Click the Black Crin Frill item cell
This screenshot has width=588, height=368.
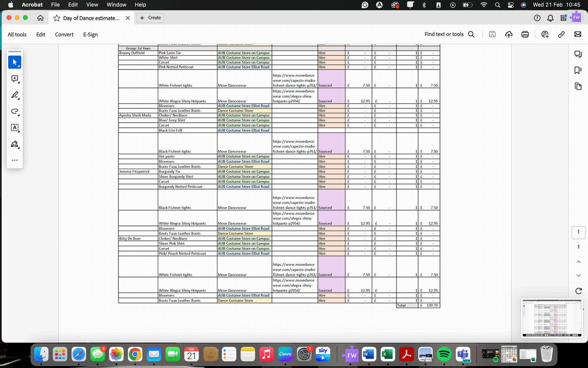(x=187, y=131)
